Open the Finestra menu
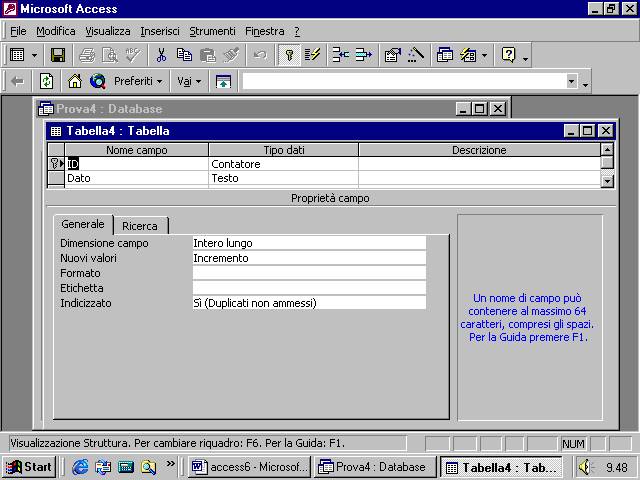The width and height of the screenshot is (640, 480). coord(264,31)
